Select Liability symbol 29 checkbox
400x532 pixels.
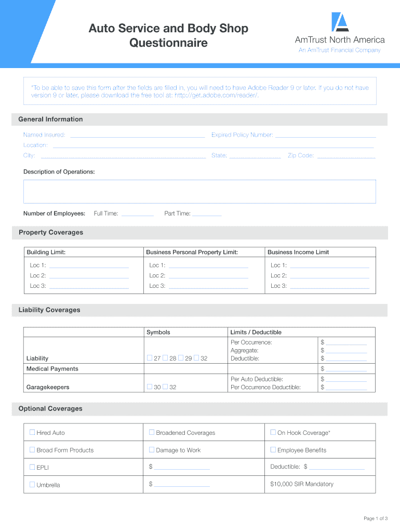coord(181,358)
